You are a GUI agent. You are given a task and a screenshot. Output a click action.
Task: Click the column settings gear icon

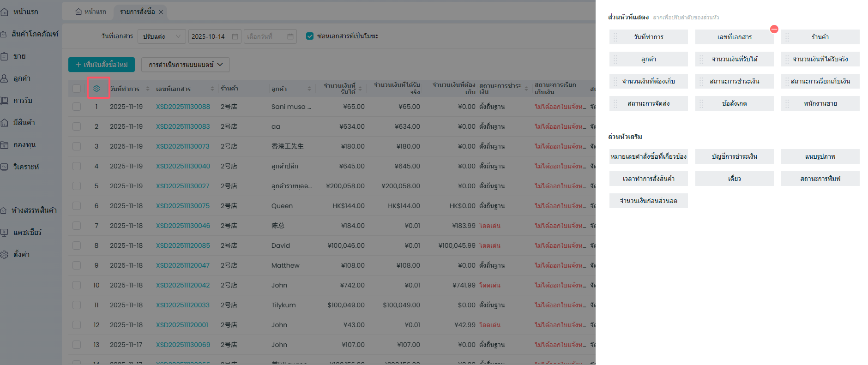pyautogui.click(x=96, y=89)
